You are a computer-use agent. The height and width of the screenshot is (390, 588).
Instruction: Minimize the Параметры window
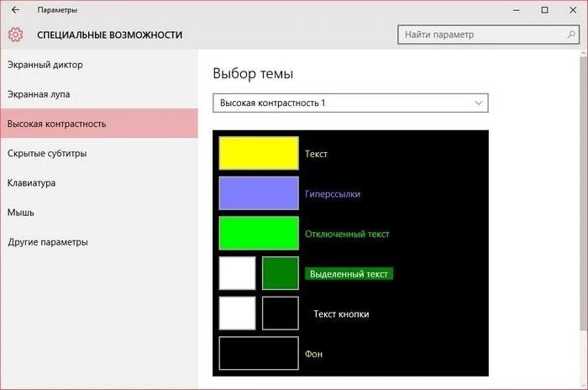point(517,10)
